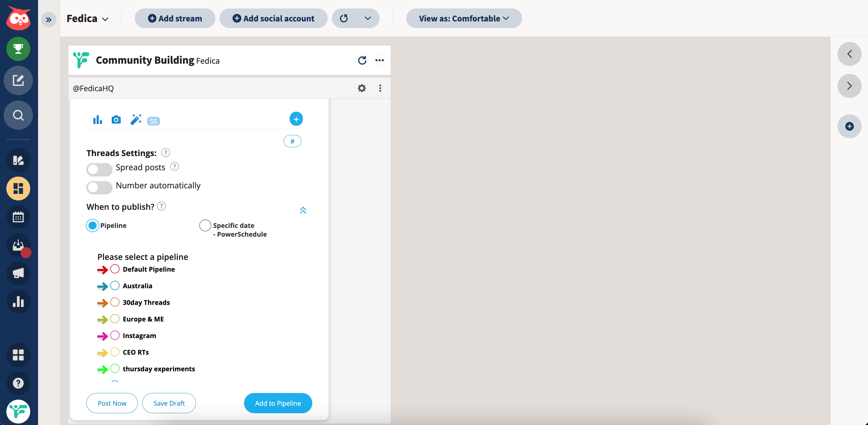Click the hashtag suggestion button

click(x=292, y=141)
